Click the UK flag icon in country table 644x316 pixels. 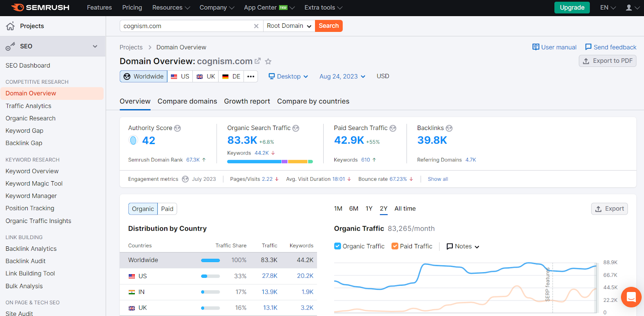coord(132,308)
